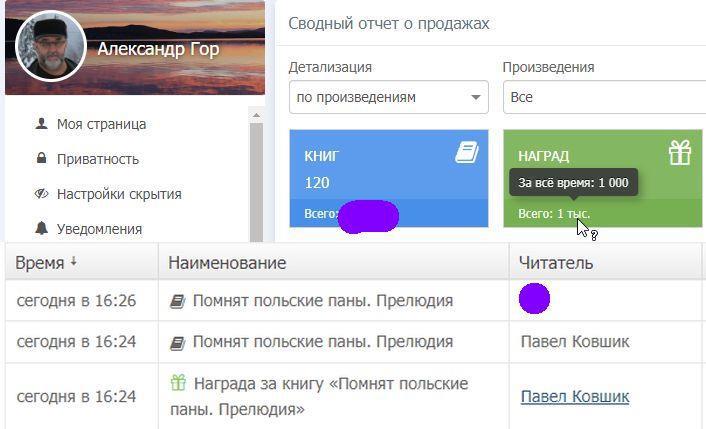Open the Приватность settings item

[98, 159]
